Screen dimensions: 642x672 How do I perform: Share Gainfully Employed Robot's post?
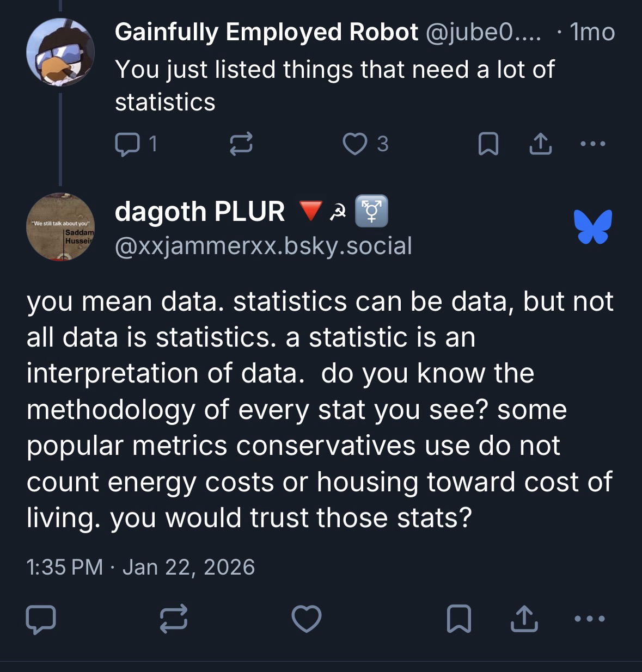point(540,144)
